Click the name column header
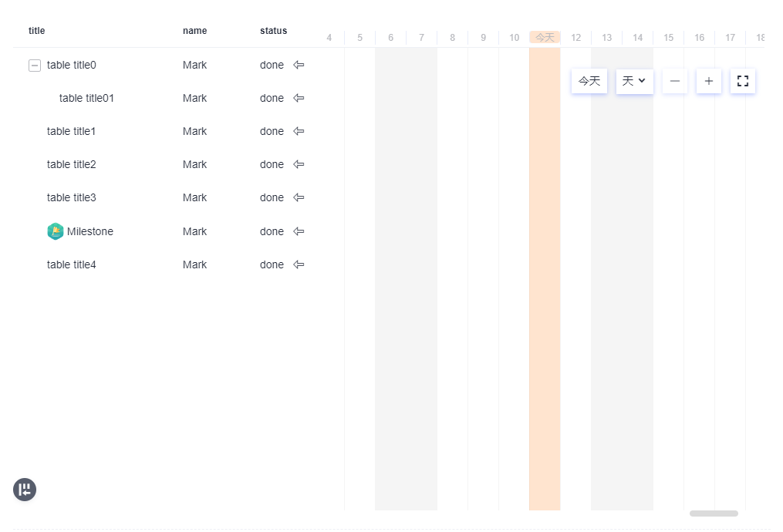 [x=194, y=30]
